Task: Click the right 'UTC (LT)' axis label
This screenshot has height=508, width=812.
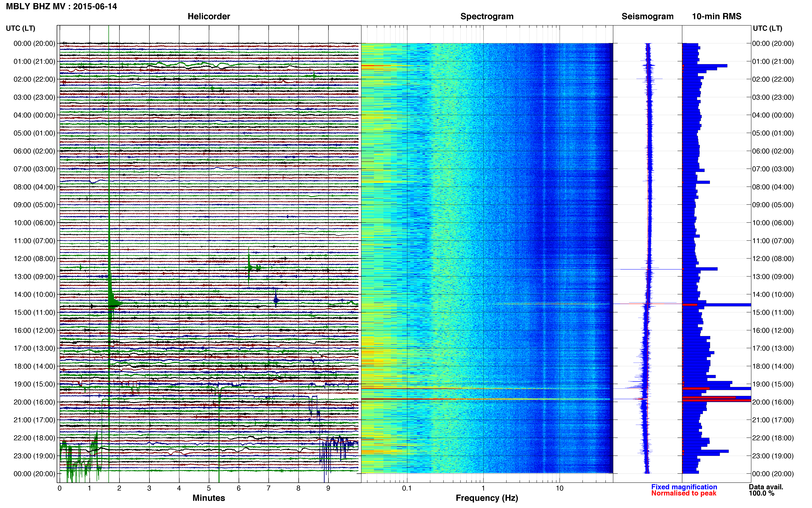Action: 767,28
